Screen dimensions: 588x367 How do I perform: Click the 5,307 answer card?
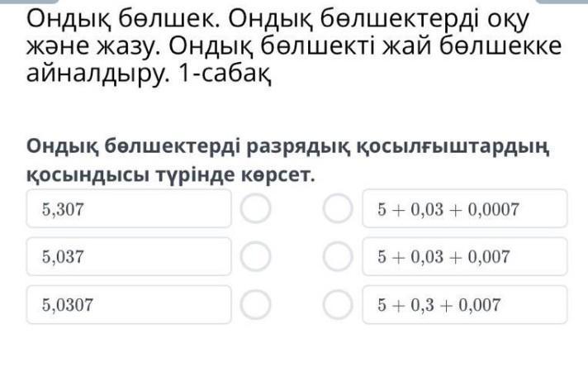(128, 209)
